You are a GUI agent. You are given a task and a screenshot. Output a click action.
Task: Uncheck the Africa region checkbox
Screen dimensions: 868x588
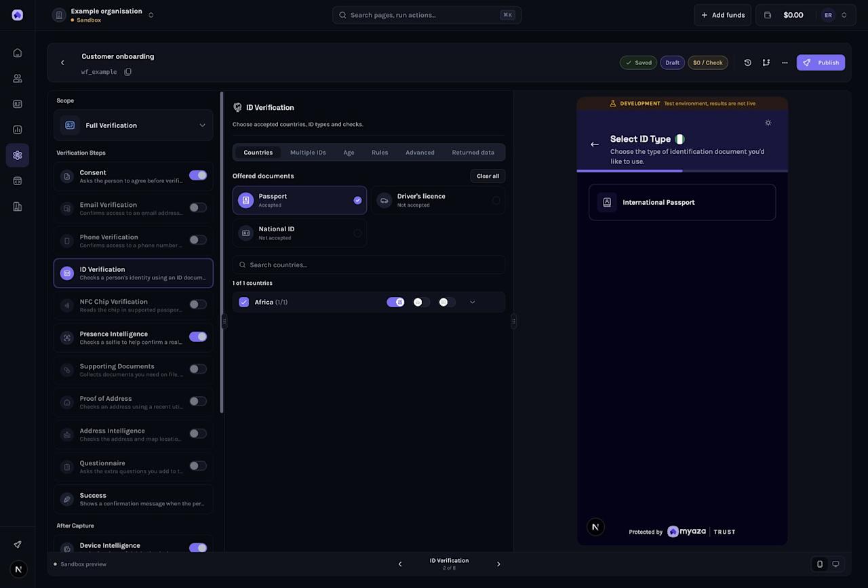[244, 302]
